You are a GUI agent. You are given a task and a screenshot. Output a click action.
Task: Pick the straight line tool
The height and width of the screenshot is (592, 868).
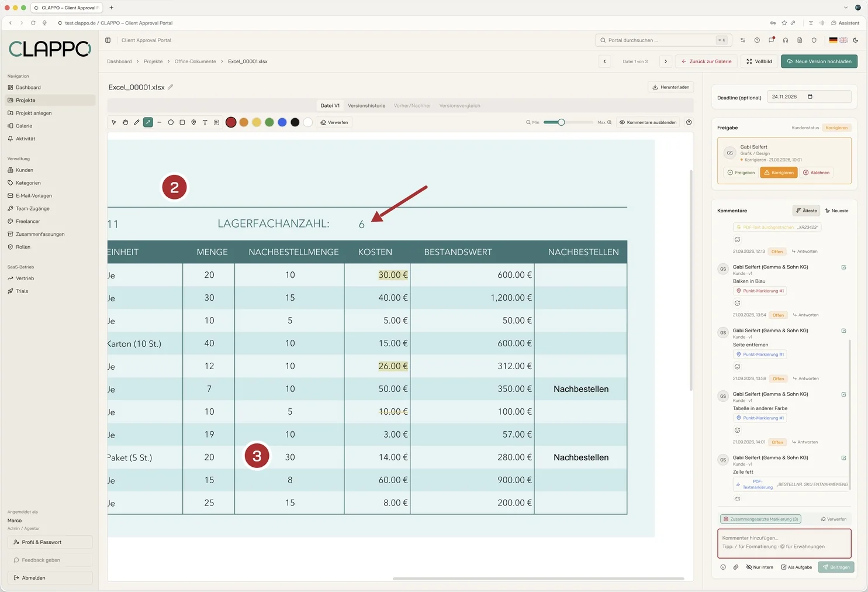[x=160, y=122]
